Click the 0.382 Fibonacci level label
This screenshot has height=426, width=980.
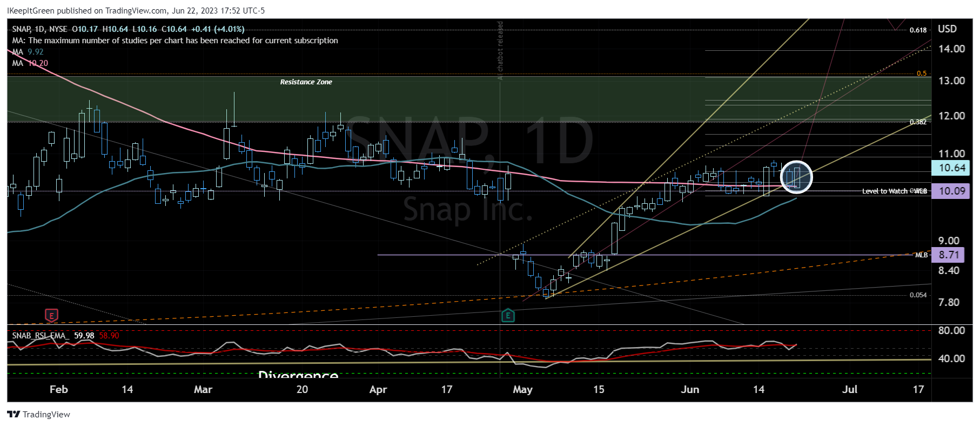tap(918, 122)
